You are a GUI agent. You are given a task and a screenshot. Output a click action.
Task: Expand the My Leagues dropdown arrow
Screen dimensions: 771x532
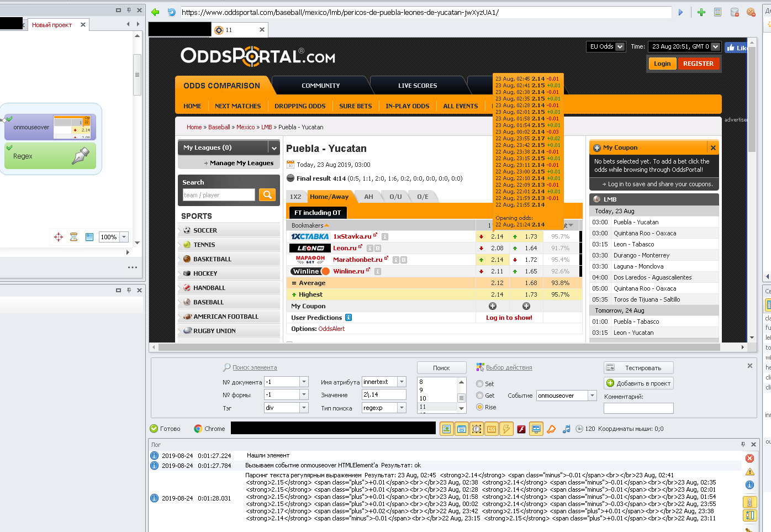point(274,148)
